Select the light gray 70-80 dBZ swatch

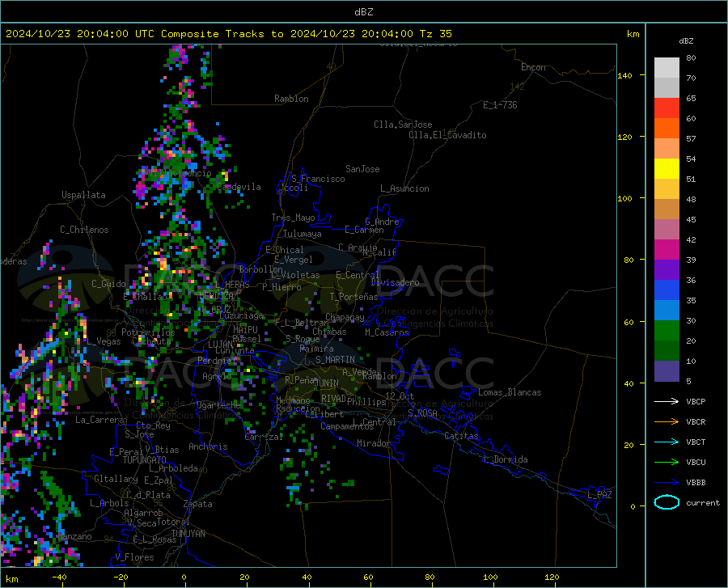pos(667,68)
